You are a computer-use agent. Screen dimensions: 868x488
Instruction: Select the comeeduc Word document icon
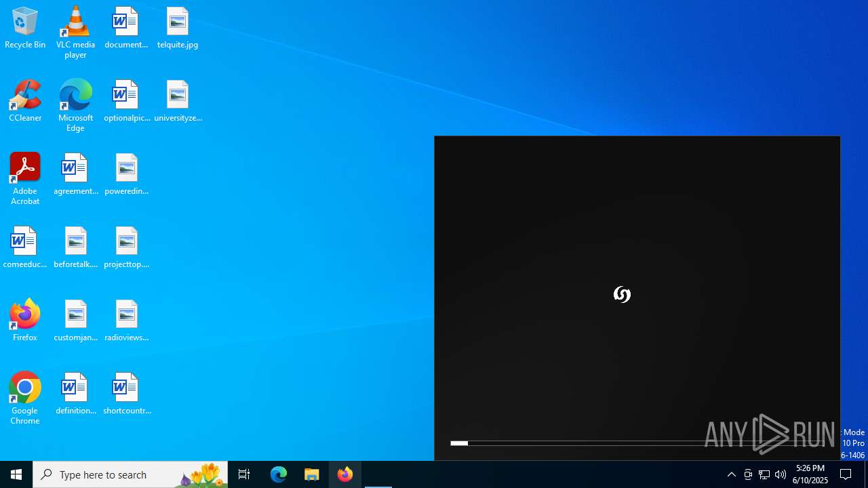25,248
